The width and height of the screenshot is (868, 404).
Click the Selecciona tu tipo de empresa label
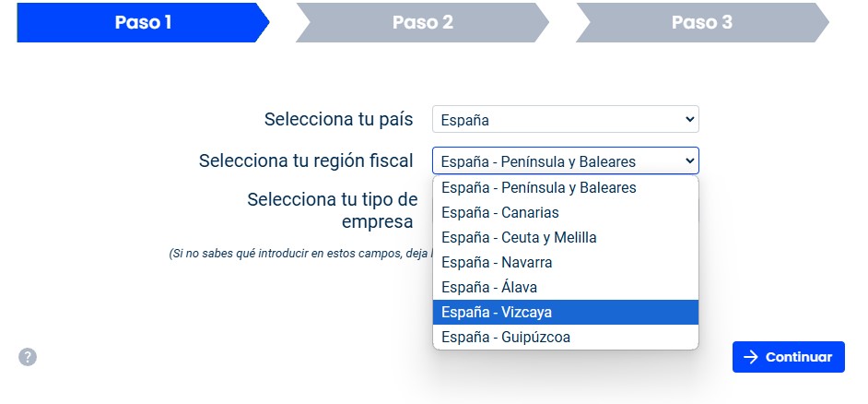[x=332, y=210]
